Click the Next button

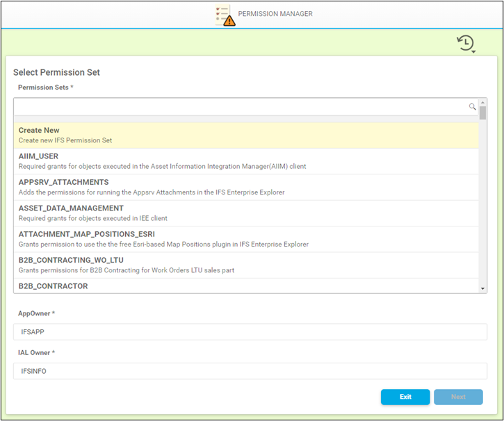(x=458, y=397)
